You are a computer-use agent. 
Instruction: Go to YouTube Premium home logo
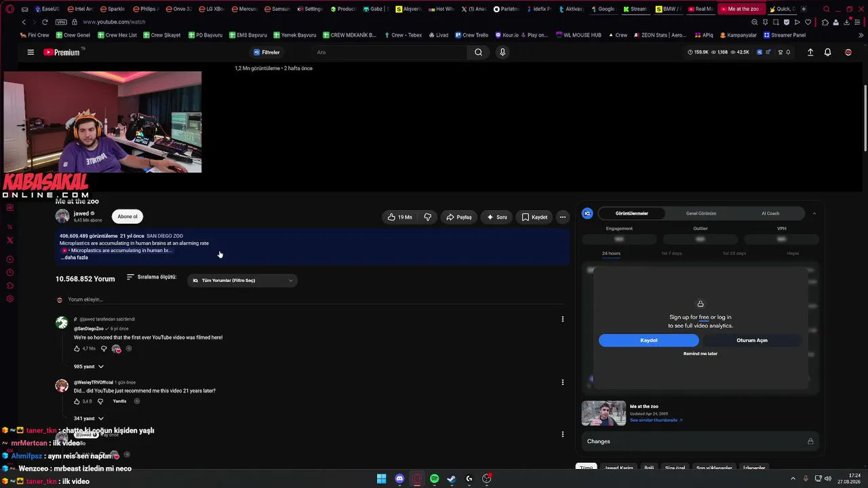(62, 52)
